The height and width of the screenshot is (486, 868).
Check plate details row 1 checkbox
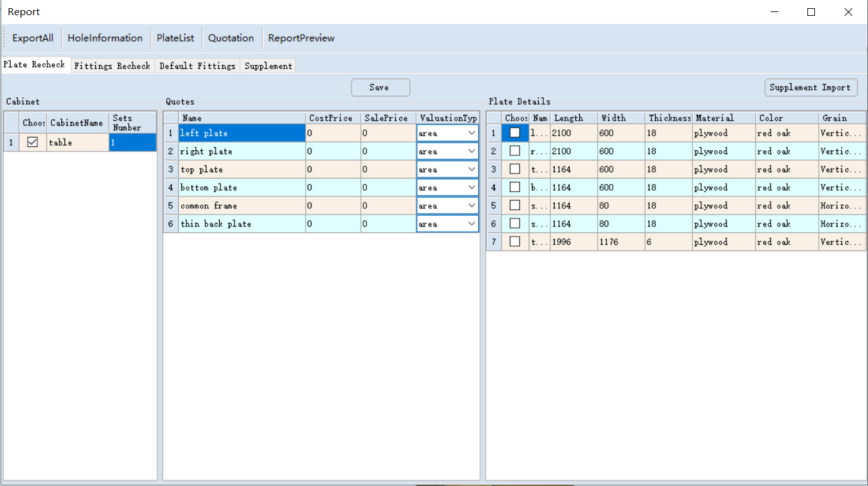(x=515, y=133)
